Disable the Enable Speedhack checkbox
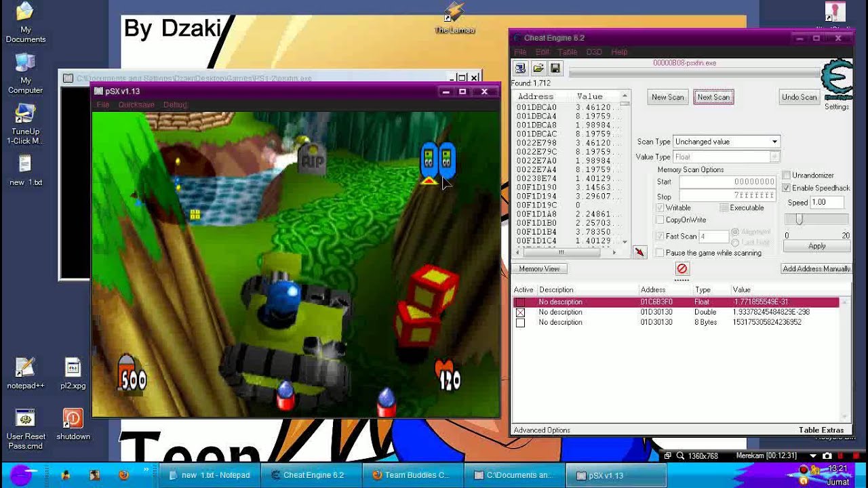 [x=787, y=188]
